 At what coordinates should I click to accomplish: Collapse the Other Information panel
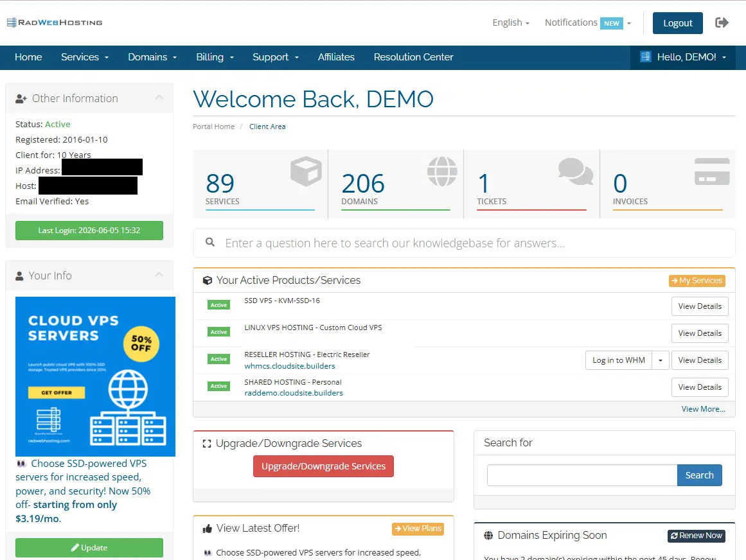click(x=159, y=98)
